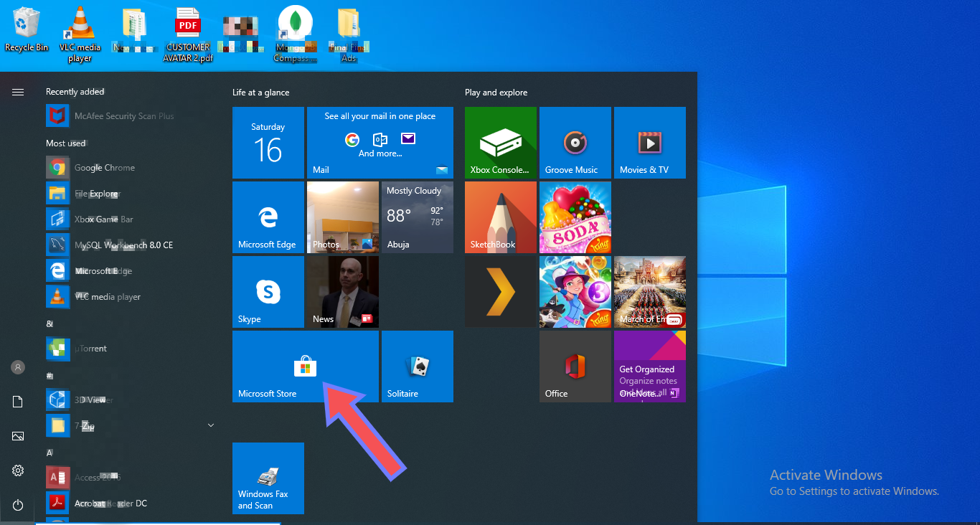Select the VLC media player desktop shortcut
The image size is (980, 525).
point(80,34)
